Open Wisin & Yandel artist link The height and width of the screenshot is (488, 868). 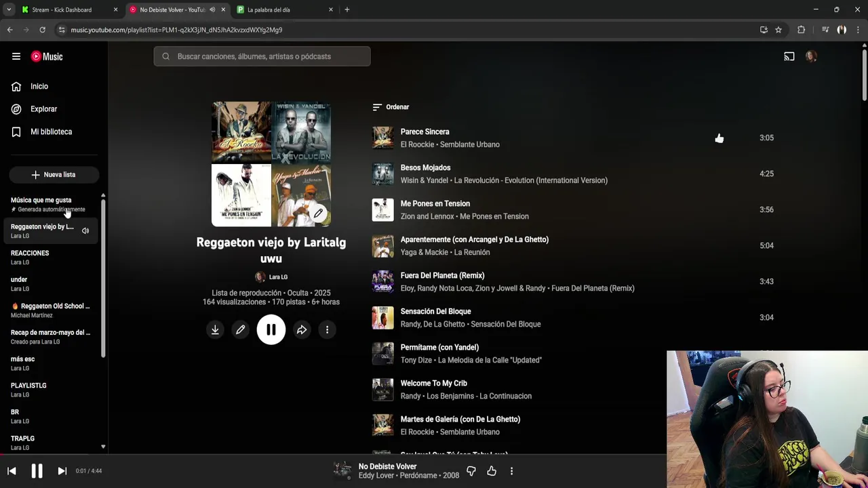pos(424,180)
